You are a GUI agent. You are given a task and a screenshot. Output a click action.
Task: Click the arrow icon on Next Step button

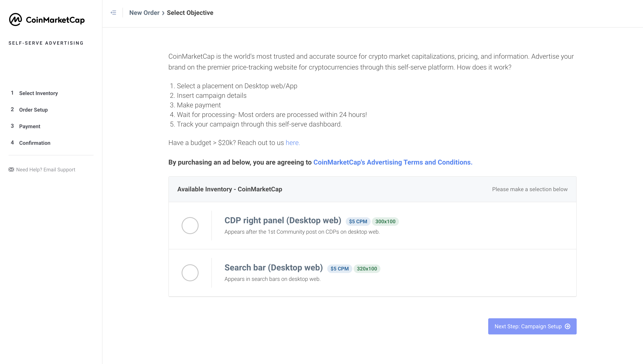pos(568,326)
